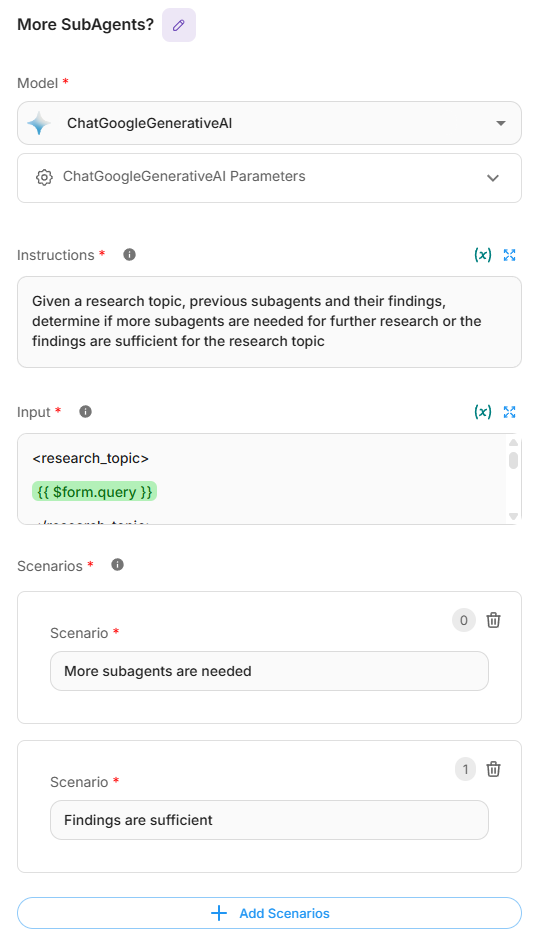Click the $form.query variable chip
The height and width of the screenshot is (940, 542).
point(94,492)
